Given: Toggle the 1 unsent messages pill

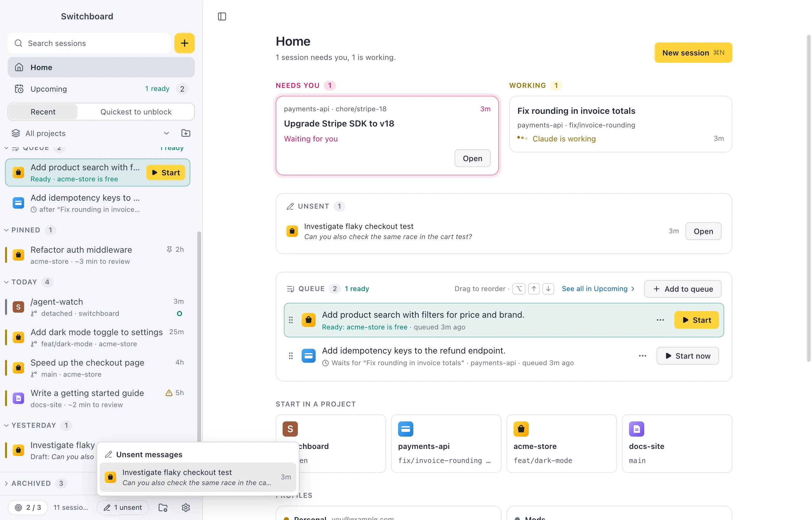Looking at the screenshot, I should pos(123,507).
